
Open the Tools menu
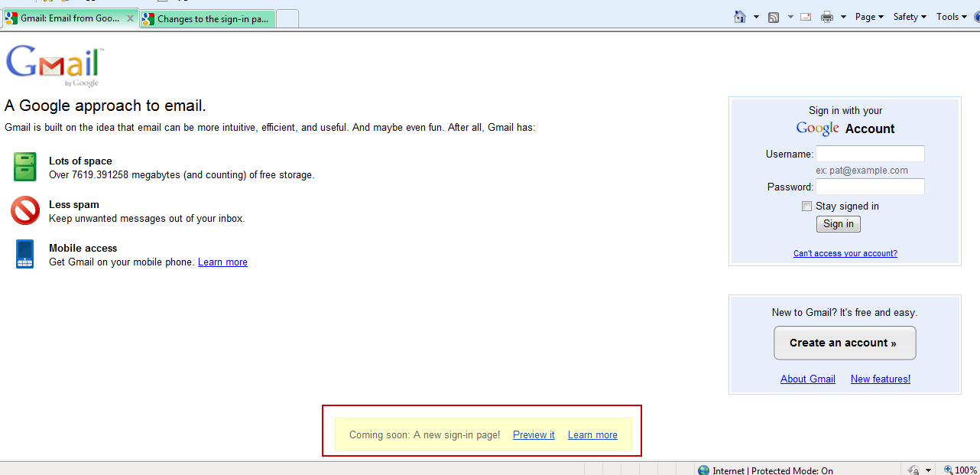point(952,17)
